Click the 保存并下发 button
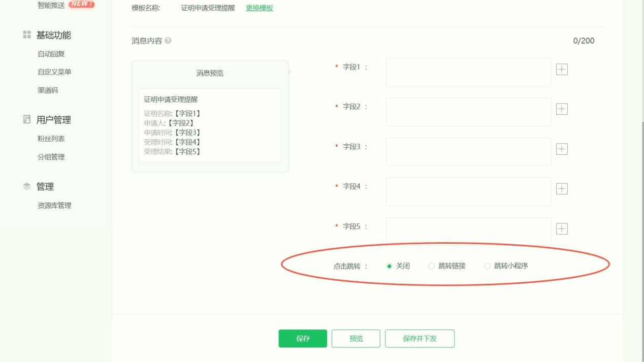644x362 pixels. [x=420, y=339]
